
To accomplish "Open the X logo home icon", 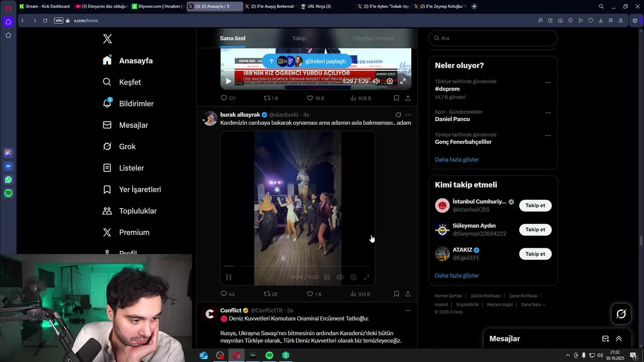I will click(107, 39).
